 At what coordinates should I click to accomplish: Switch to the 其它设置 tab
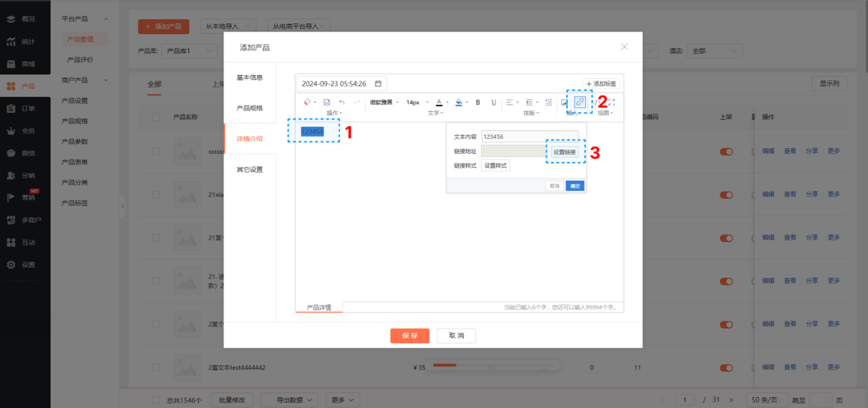tap(250, 169)
